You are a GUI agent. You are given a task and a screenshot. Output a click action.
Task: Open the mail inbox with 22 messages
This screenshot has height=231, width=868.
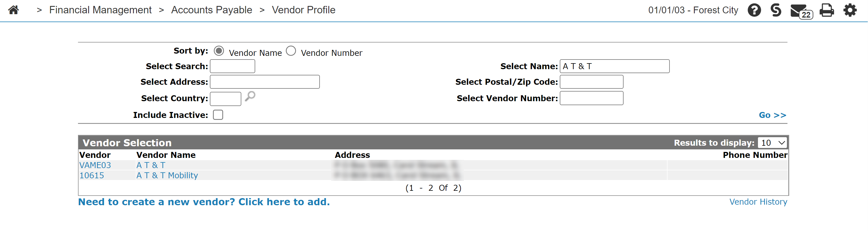pyautogui.click(x=801, y=11)
